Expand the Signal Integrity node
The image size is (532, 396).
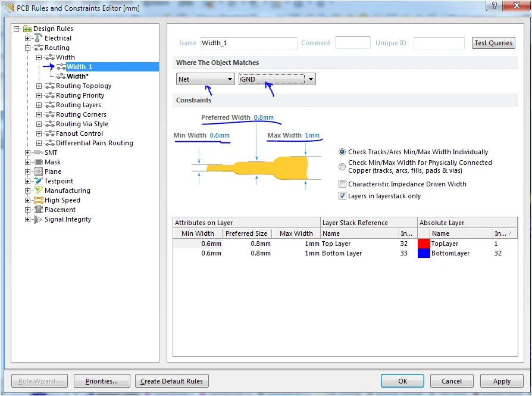[27, 219]
